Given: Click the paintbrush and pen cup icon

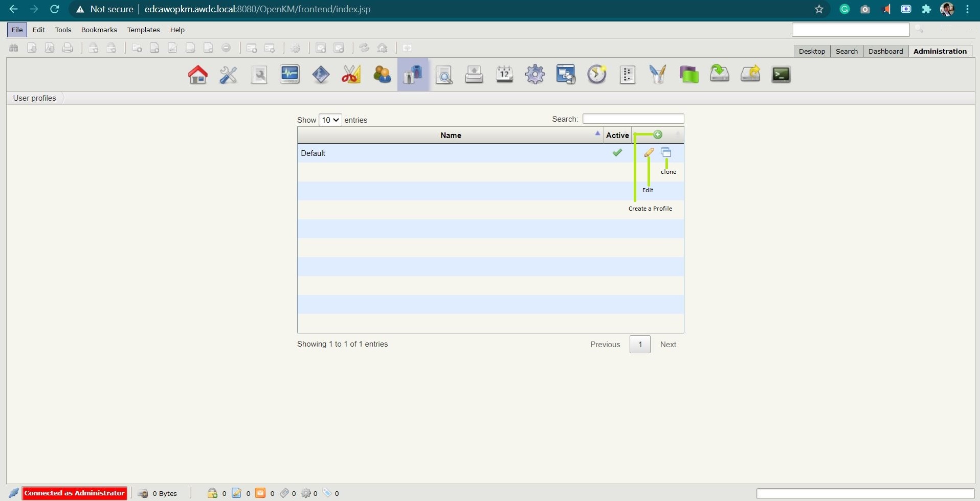Looking at the screenshot, I should (x=658, y=75).
